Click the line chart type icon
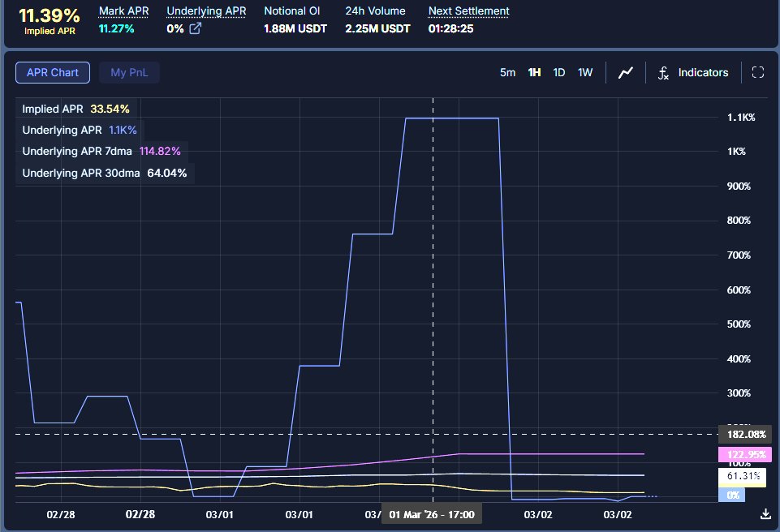780x532 pixels. click(x=626, y=73)
